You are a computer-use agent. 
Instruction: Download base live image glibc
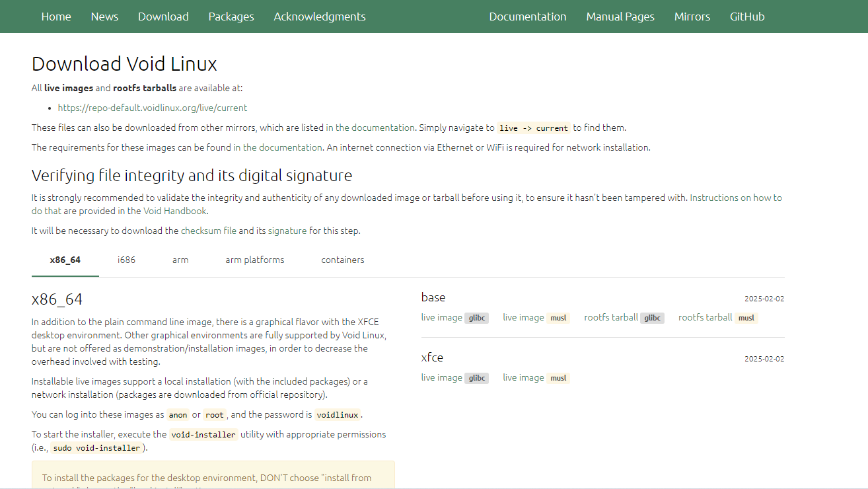click(x=455, y=318)
